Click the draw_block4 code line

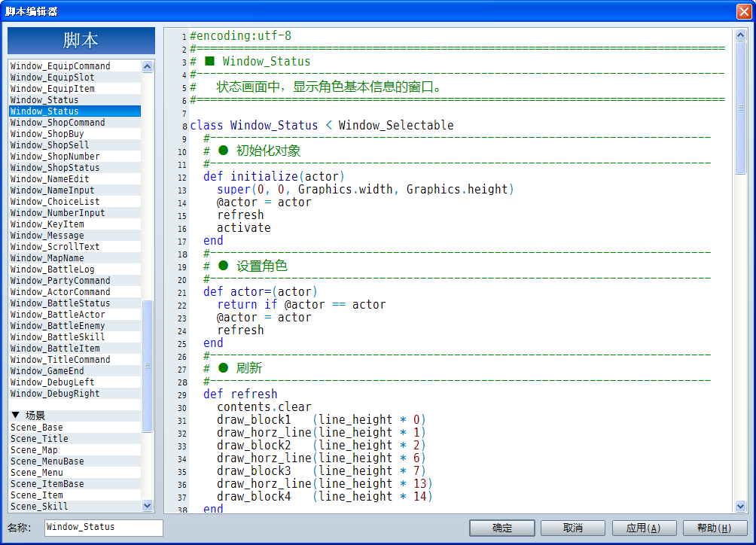[x=325, y=496]
